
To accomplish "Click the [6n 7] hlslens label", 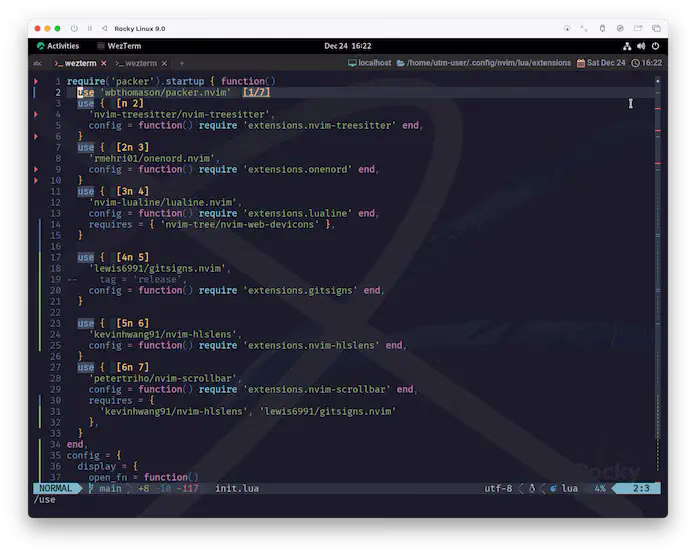I will [133, 367].
